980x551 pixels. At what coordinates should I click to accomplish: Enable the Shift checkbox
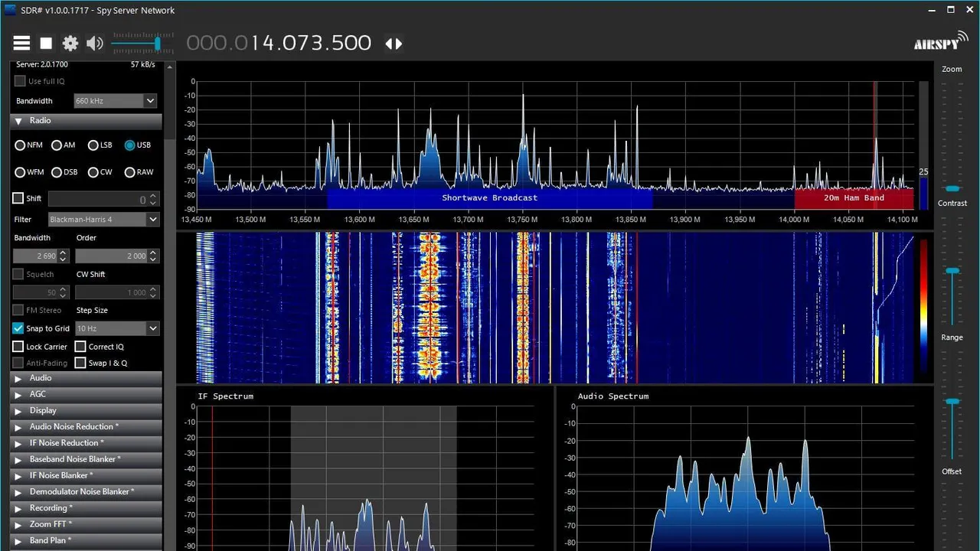point(18,198)
